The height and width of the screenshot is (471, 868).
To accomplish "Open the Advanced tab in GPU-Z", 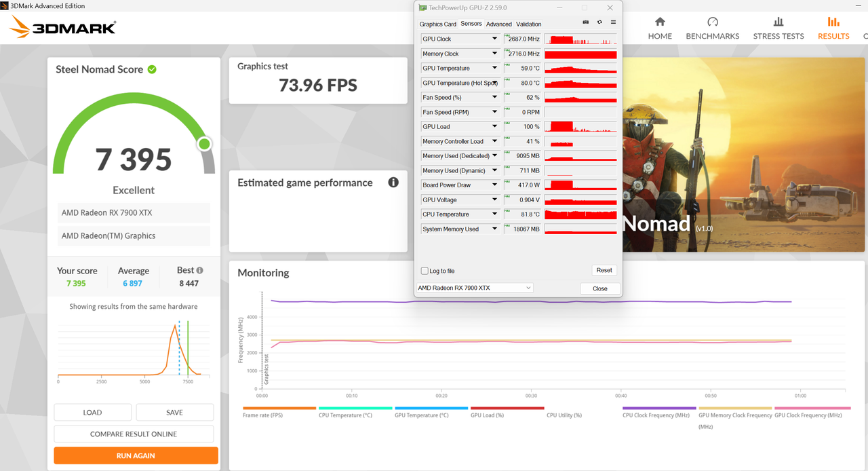I will pyautogui.click(x=499, y=24).
